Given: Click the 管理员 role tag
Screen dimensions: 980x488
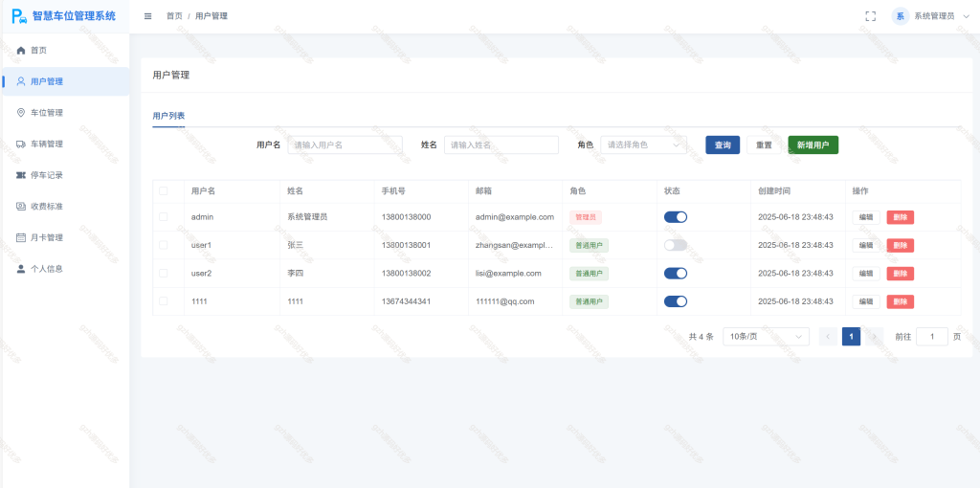Looking at the screenshot, I should coord(586,217).
